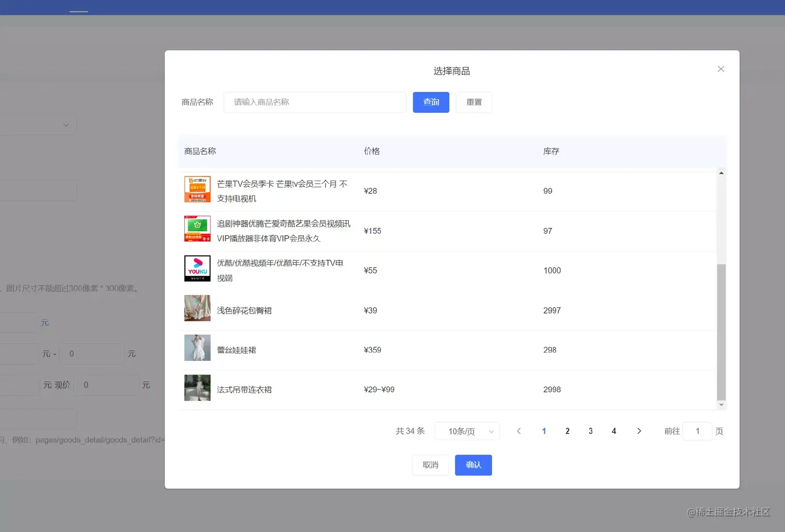Click the ¥155 price cell

(373, 231)
